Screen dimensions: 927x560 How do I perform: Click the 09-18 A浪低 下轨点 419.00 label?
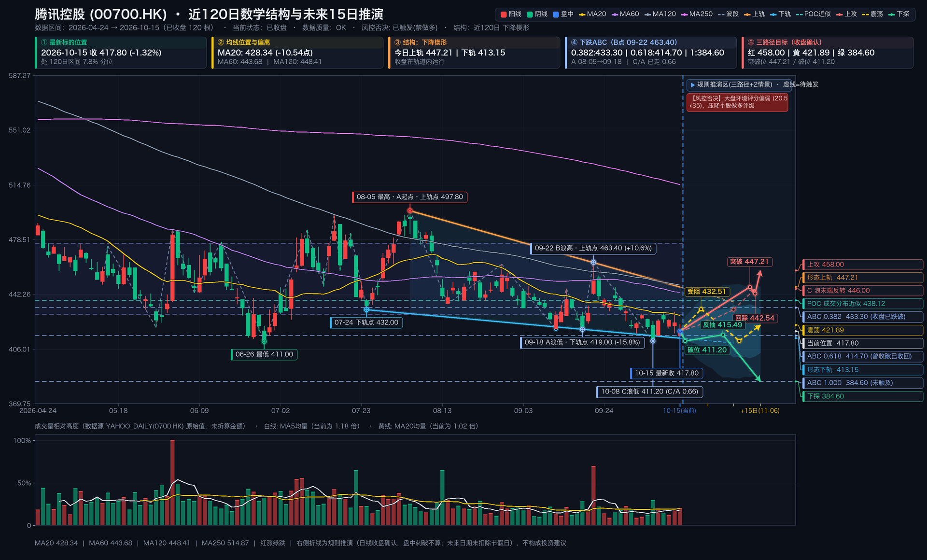pos(582,342)
